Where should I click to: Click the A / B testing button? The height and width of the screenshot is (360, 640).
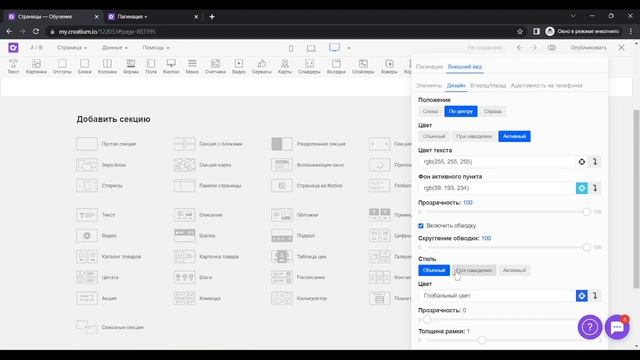[36, 48]
